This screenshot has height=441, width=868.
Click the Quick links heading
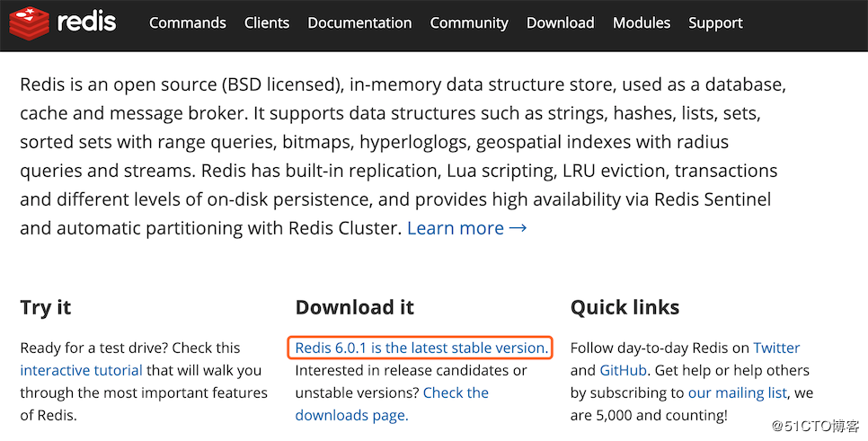click(x=625, y=307)
